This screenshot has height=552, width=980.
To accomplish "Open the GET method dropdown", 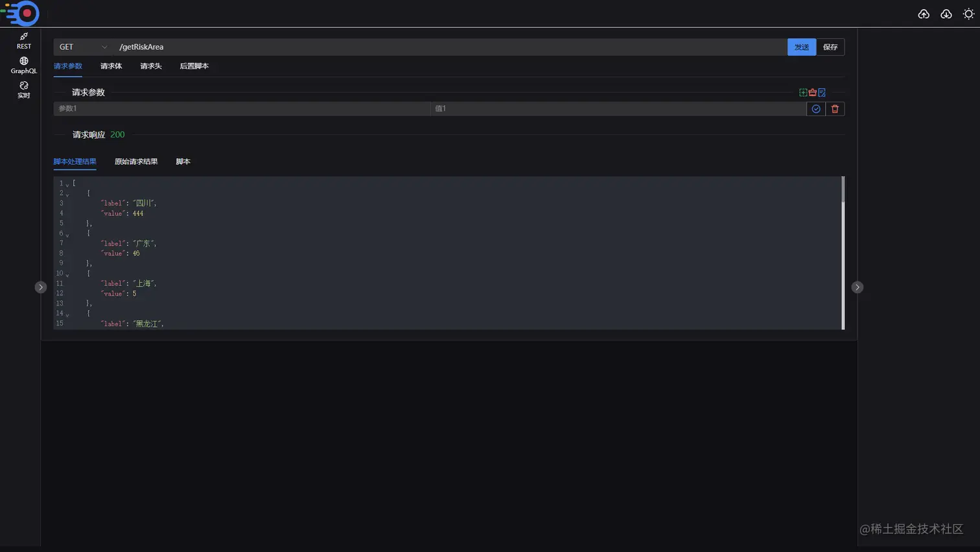I will point(83,47).
